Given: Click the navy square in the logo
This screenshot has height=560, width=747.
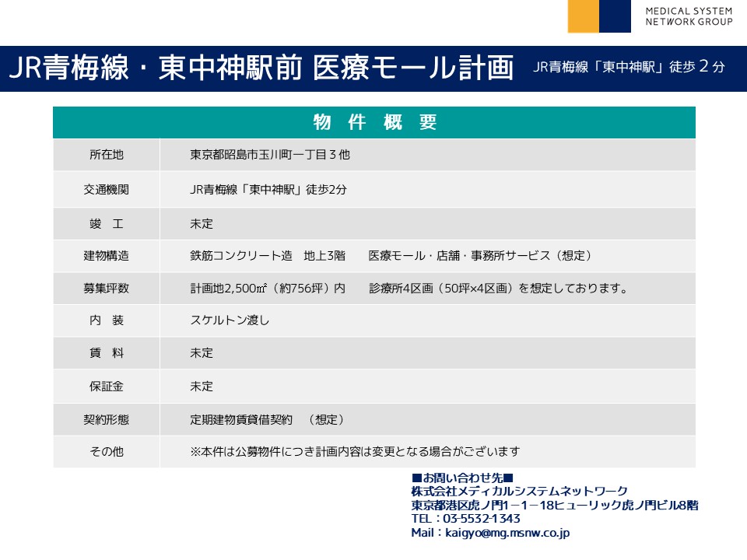Looking at the screenshot, I should click(x=615, y=16).
